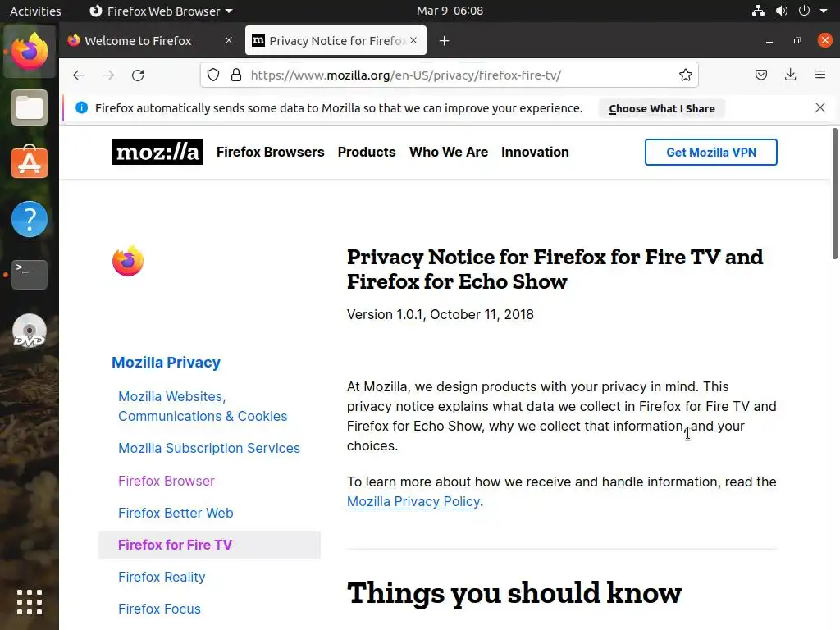Open tracking protection shield icon
Viewport: 840px width, 630px height.
point(213,75)
